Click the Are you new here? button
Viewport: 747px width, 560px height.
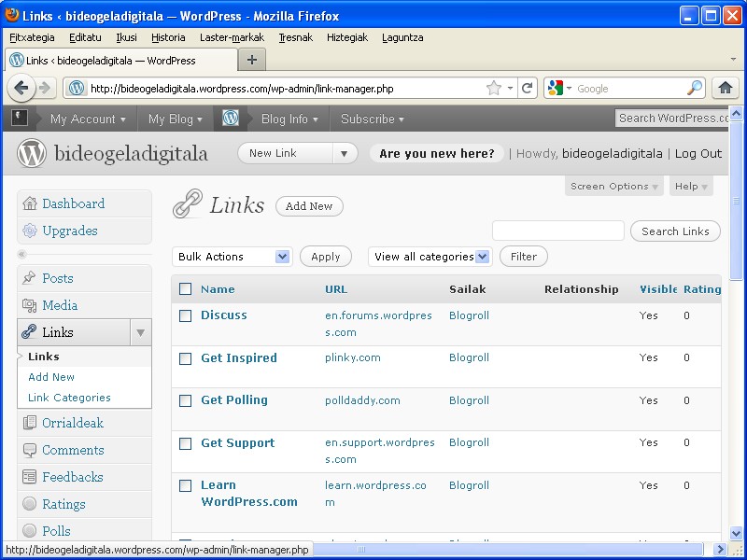(x=437, y=153)
